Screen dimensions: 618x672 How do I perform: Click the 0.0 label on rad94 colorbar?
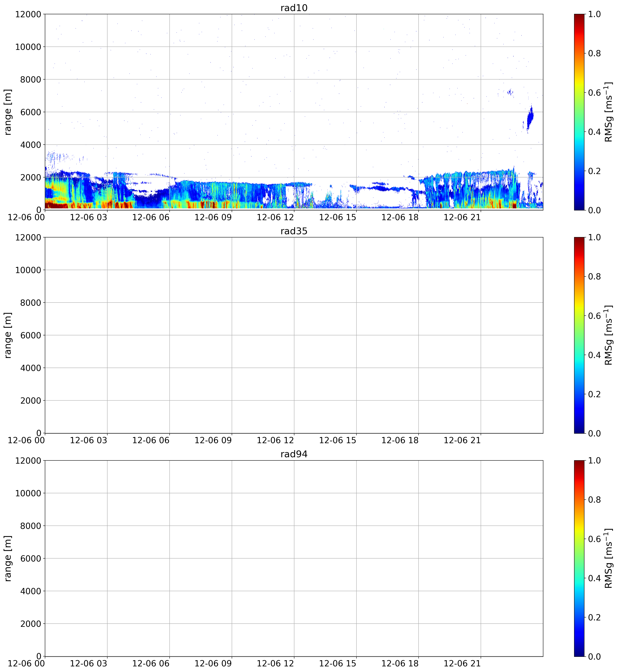coord(594,657)
